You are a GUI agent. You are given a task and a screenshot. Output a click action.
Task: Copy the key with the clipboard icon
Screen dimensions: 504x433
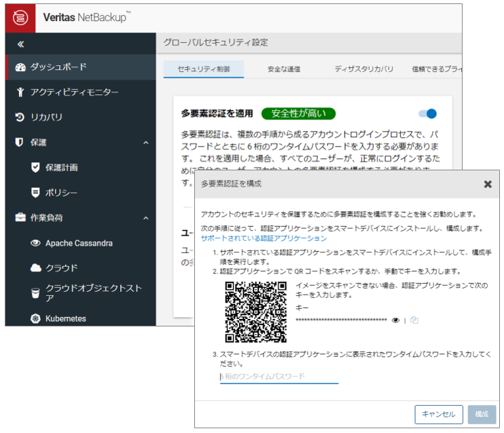pos(414,320)
